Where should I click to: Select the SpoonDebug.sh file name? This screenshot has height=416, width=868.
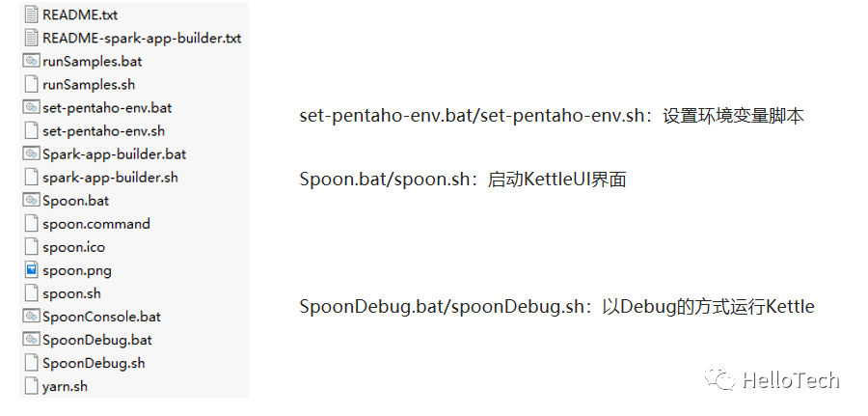click(95, 363)
